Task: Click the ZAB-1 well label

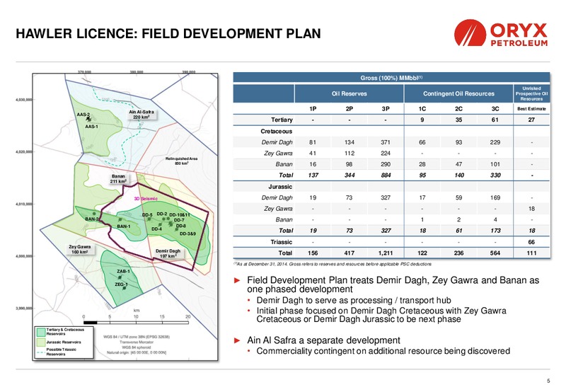Action: [x=123, y=271]
